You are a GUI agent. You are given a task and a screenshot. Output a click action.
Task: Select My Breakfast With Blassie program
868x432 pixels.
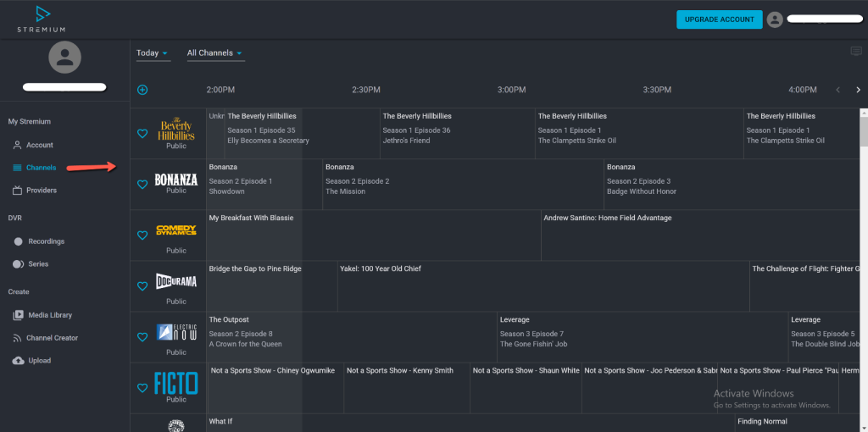pos(374,235)
